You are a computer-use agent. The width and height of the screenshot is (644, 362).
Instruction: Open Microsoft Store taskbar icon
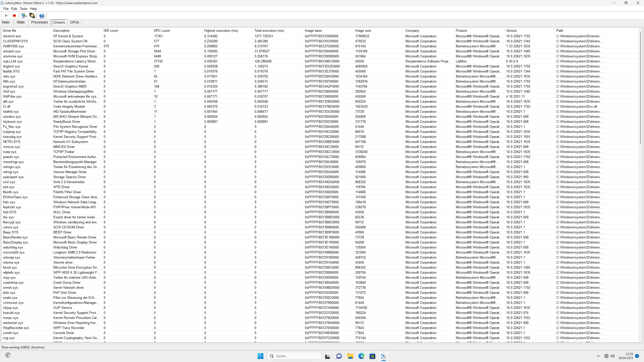[x=372, y=356]
